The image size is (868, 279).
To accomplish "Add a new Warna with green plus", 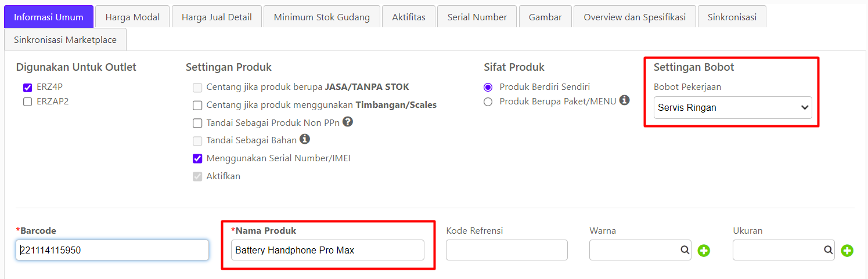I will coord(704,251).
